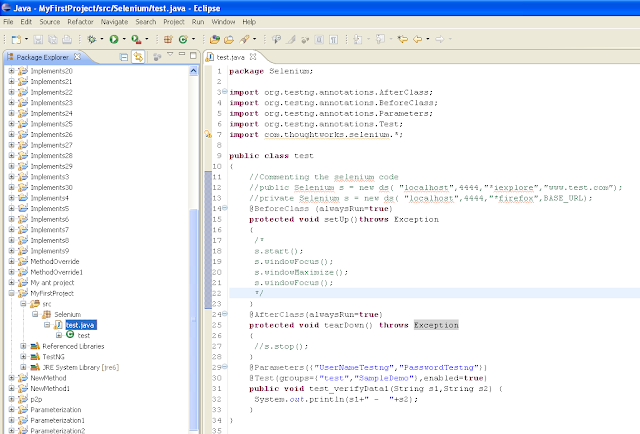Click the Save All toolbar icon
640x434 pixels.
click(53, 39)
